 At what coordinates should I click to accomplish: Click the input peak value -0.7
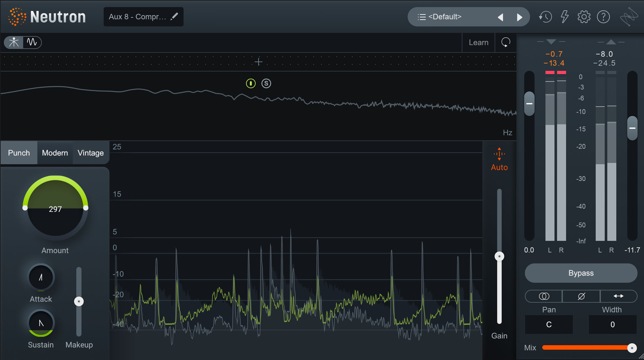click(554, 54)
